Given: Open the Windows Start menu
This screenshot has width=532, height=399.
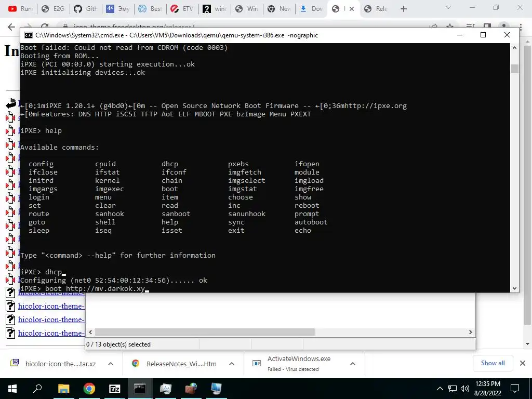Looking at the screenshot, I should (12, 389).
